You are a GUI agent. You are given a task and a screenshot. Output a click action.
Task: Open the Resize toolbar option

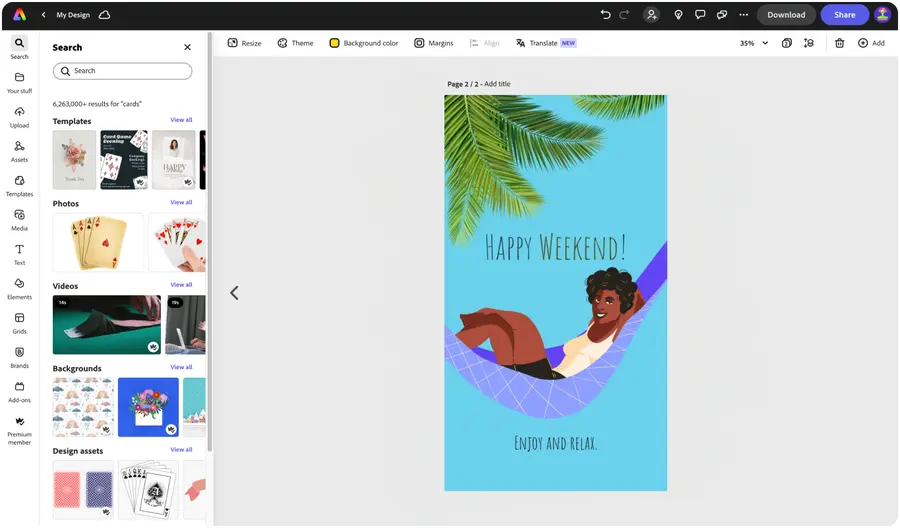click(x=244, y=43)
